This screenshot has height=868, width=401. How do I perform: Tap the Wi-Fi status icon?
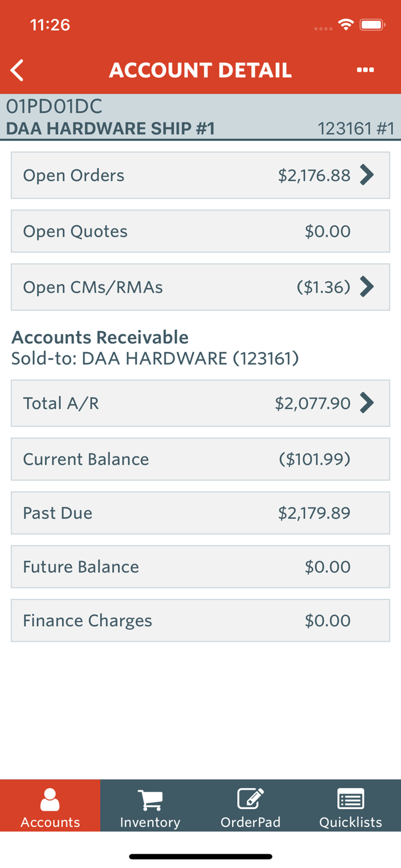(x=345, y=24)
